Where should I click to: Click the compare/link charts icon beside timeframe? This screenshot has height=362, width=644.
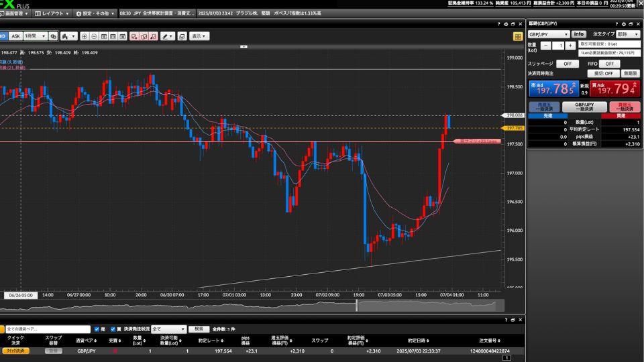[54, 36]
